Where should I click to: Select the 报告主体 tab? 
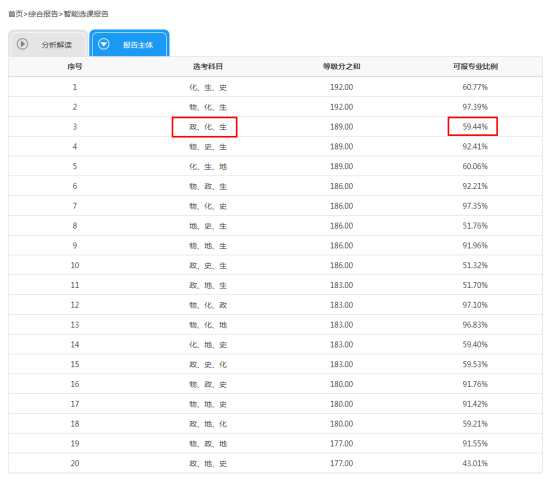(129, 43)
